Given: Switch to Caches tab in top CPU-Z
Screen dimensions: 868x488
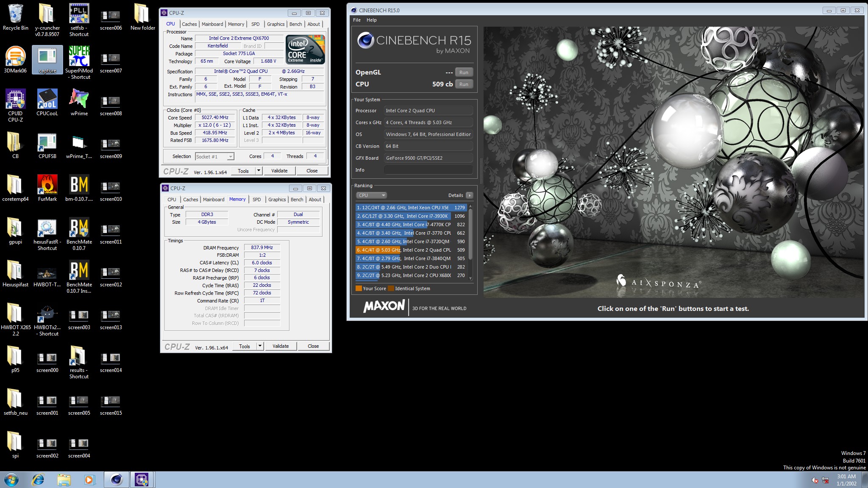Looking at the screenshot, I should 189,24.
